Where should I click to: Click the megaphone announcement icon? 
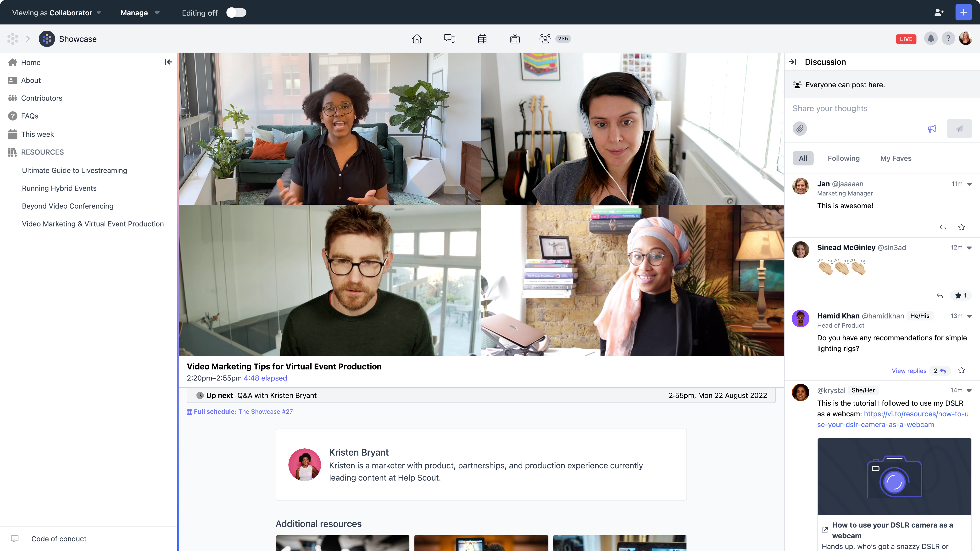[932, 128]
